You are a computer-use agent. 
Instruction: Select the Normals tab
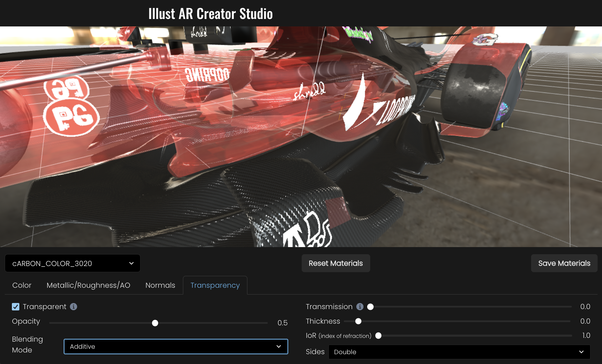click(x=160, y=285)
